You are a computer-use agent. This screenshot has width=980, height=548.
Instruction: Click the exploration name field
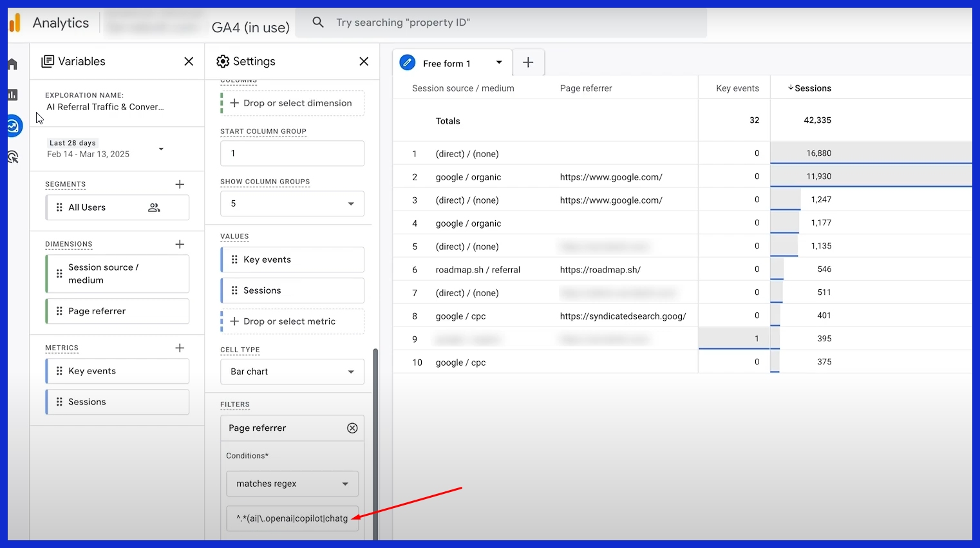tap(105, 107)
